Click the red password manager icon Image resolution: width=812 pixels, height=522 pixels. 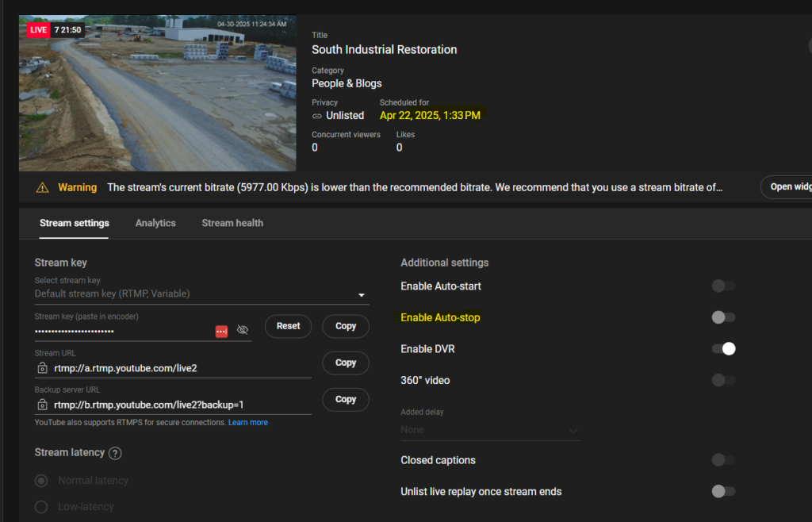(222, 330)
